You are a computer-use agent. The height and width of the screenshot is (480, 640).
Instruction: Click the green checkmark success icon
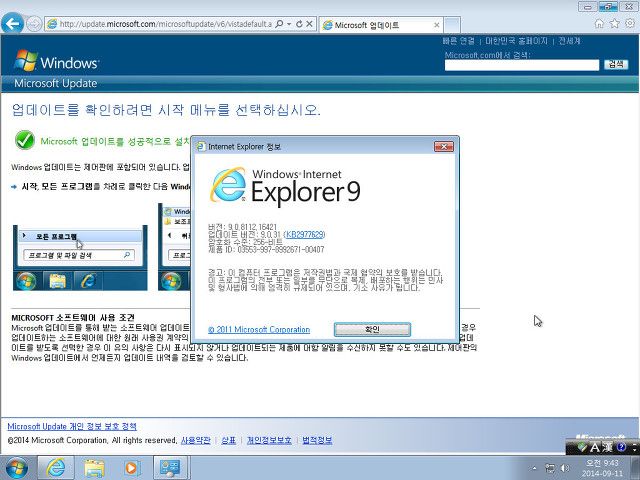tap(25, 140)
